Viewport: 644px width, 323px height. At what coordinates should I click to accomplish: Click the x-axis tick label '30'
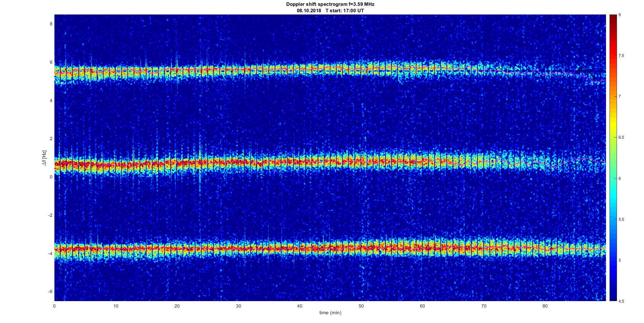(238, 306)
